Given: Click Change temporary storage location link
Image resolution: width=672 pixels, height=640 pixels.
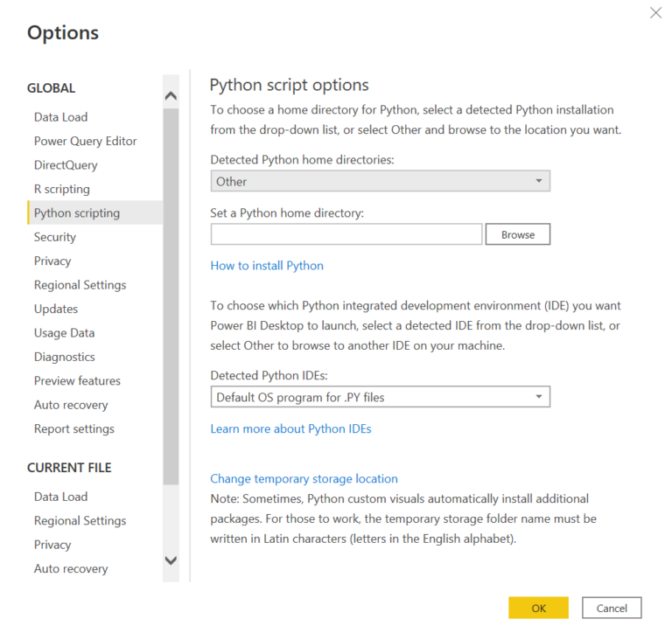Looking at the screenshot, I should coord(304,479).
